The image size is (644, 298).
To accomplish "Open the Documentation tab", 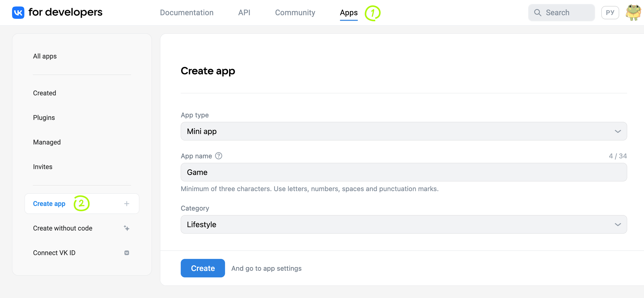I will [187, 13].
